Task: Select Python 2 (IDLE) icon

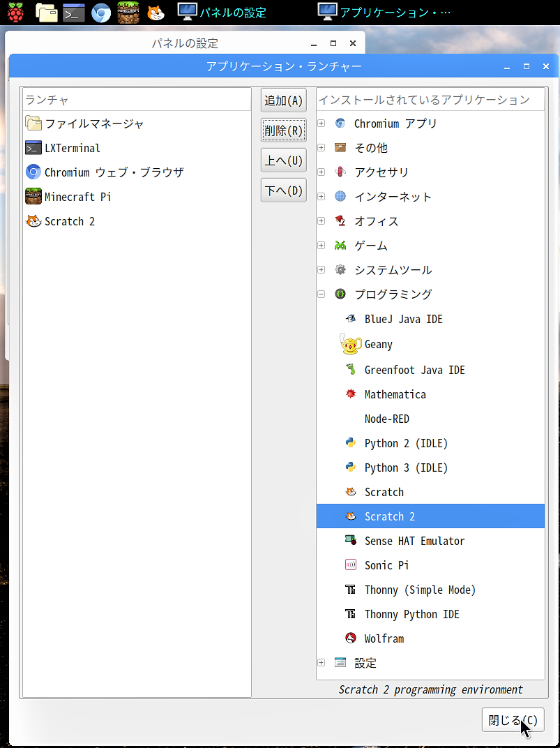Action: pos(351,443)
